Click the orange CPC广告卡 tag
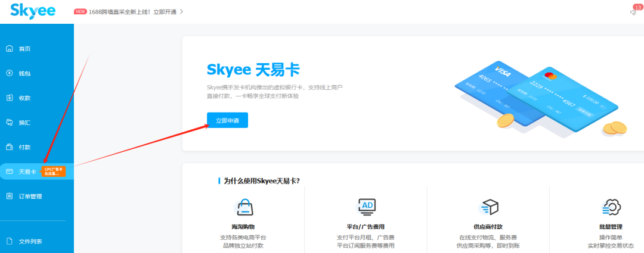This screenshot has width=644, height=253. 53,171
